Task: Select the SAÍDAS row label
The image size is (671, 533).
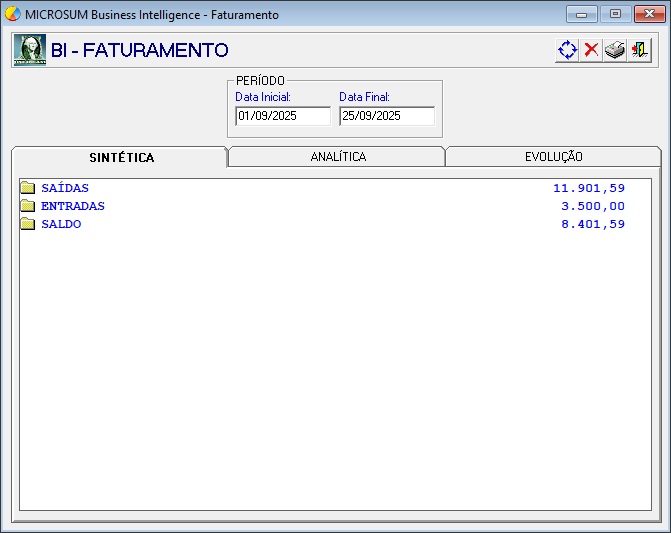Action: tap(65, 188)
